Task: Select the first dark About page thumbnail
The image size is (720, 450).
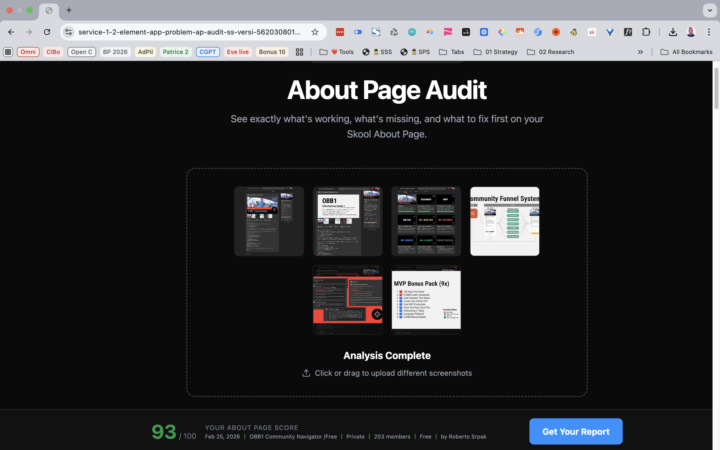Action: [x=269, y=221]
